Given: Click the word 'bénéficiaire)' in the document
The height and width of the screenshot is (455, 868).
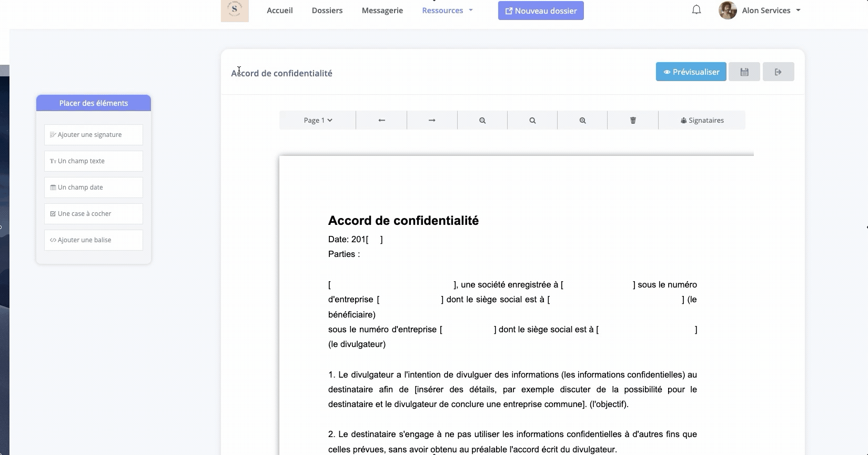Looking at the screenshot, I should [x=352, y=314].
